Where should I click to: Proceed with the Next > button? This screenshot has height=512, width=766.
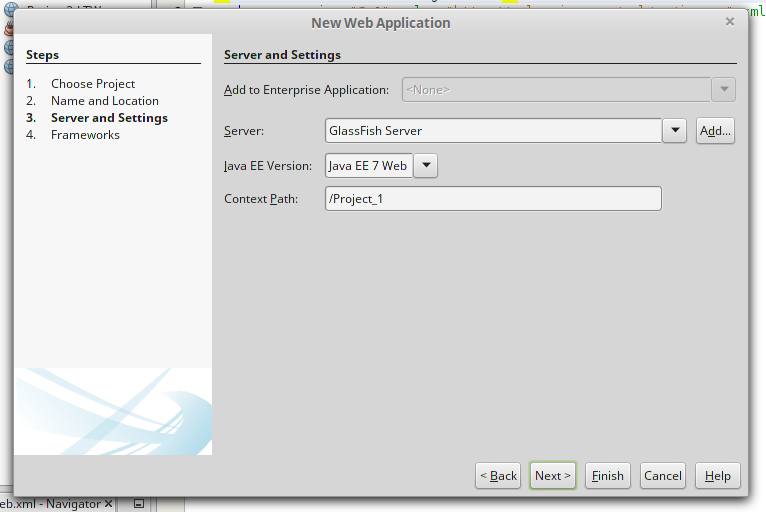pyautogui.click(x=553, y=476)
